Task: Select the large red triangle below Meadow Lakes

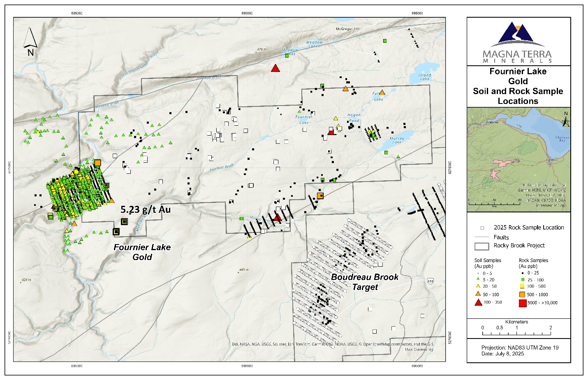Action: pyautogui.click(x=275, y=68)
